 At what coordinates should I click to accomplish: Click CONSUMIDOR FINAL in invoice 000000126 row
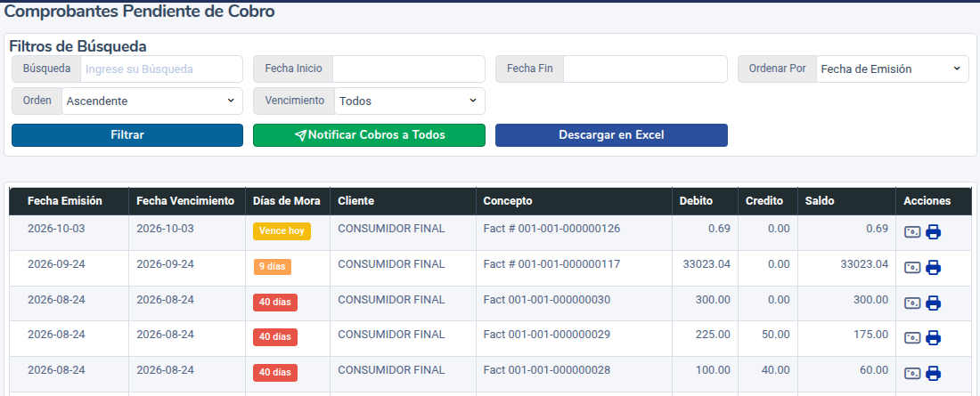click(391, 229)
